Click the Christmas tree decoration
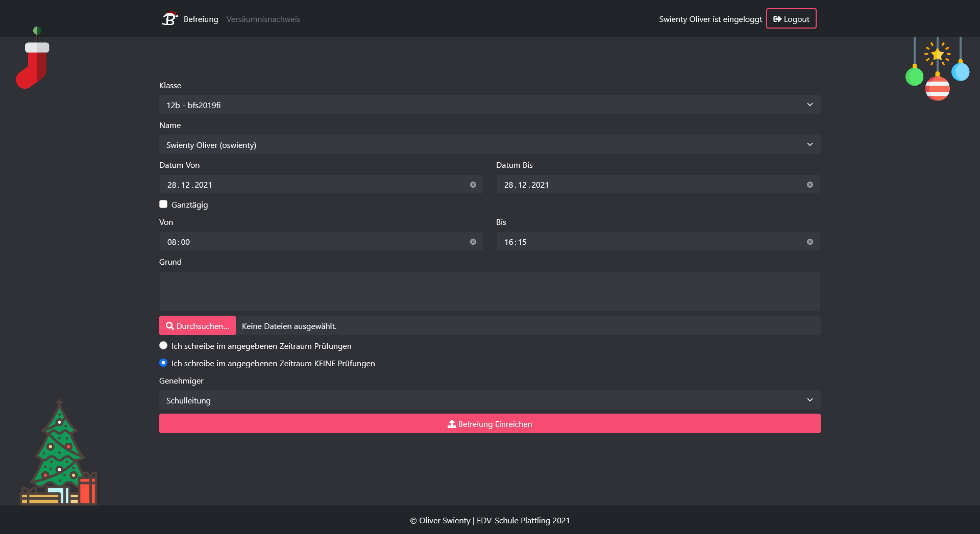 (x=59, y=454)
